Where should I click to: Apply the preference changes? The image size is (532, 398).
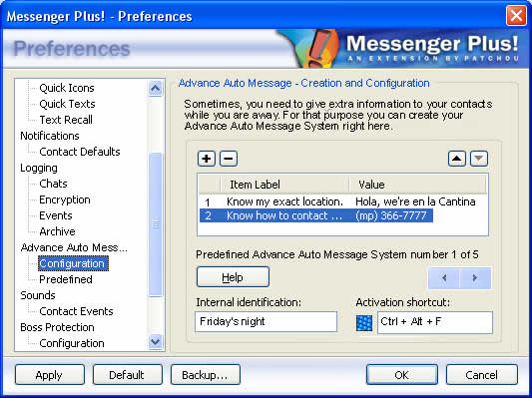[x=50, y=375]
